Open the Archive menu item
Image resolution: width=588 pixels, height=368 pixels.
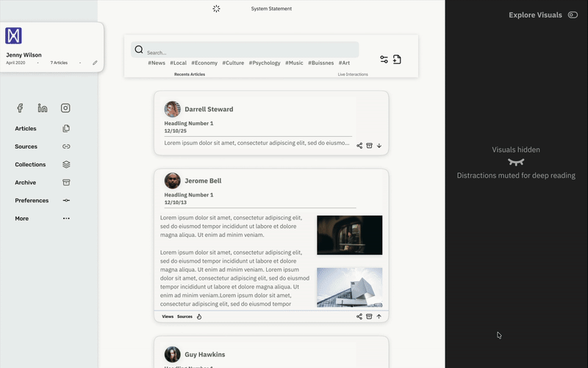pos(26,183)
